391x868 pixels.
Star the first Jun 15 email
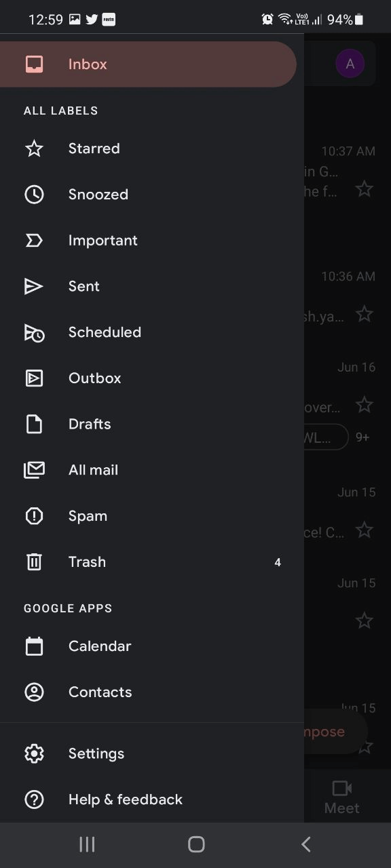pyautogui.click(x=365, y=530)
